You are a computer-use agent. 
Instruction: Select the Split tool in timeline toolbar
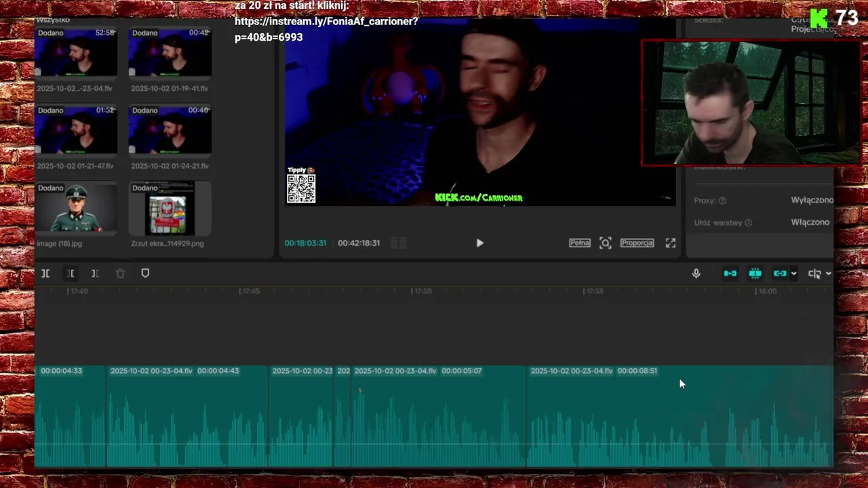(45, 273)
